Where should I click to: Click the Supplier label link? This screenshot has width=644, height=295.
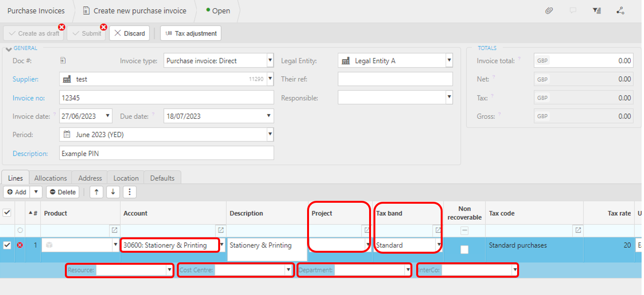[25, 79]
